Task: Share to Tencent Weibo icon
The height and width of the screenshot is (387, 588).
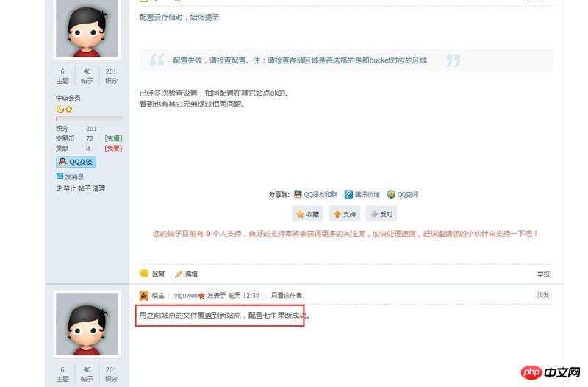Action: pos(348,194)
